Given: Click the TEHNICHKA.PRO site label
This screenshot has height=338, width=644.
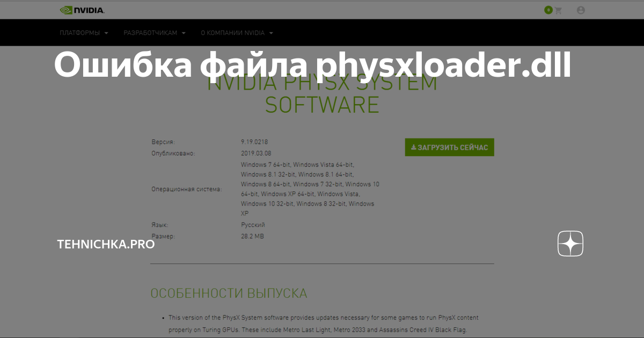Looking at the screenshot, I should tap(106, 244).
